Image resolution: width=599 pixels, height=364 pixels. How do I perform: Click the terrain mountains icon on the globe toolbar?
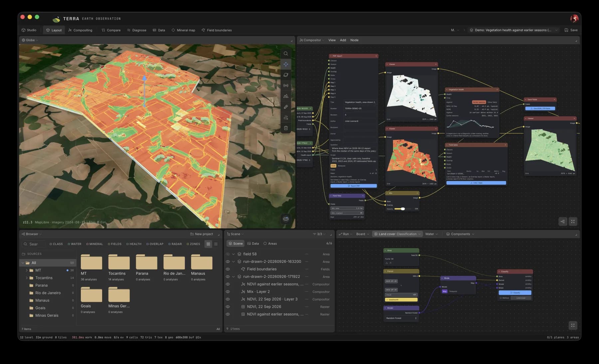tap(286, 96)
